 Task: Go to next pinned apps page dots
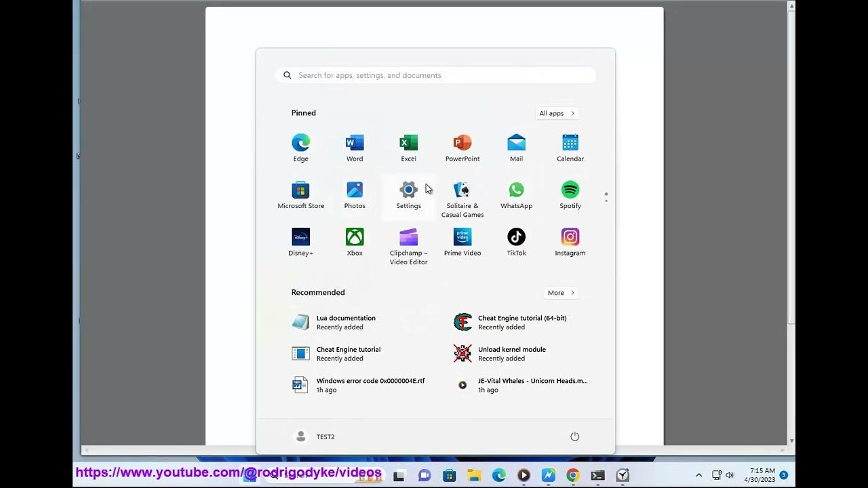[606, 197]
